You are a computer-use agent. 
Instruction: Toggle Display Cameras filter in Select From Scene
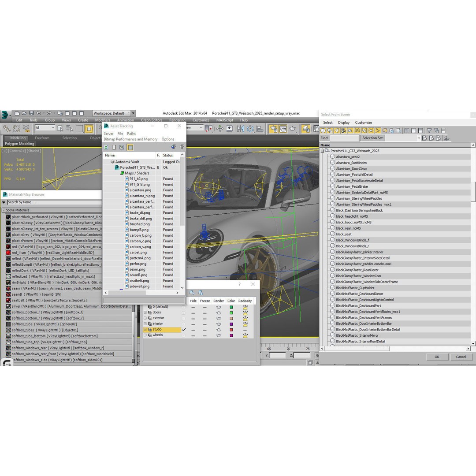tap(343, 130)
